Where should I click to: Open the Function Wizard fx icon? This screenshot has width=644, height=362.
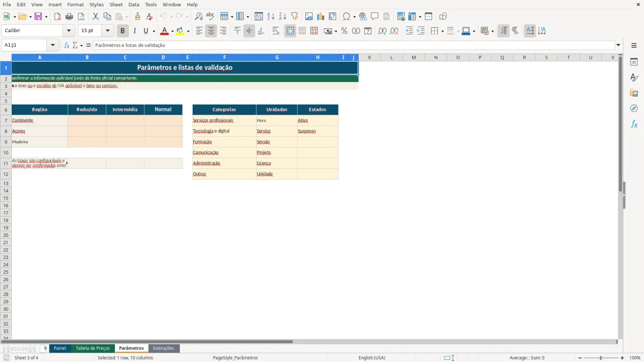(x=67, y=46)
